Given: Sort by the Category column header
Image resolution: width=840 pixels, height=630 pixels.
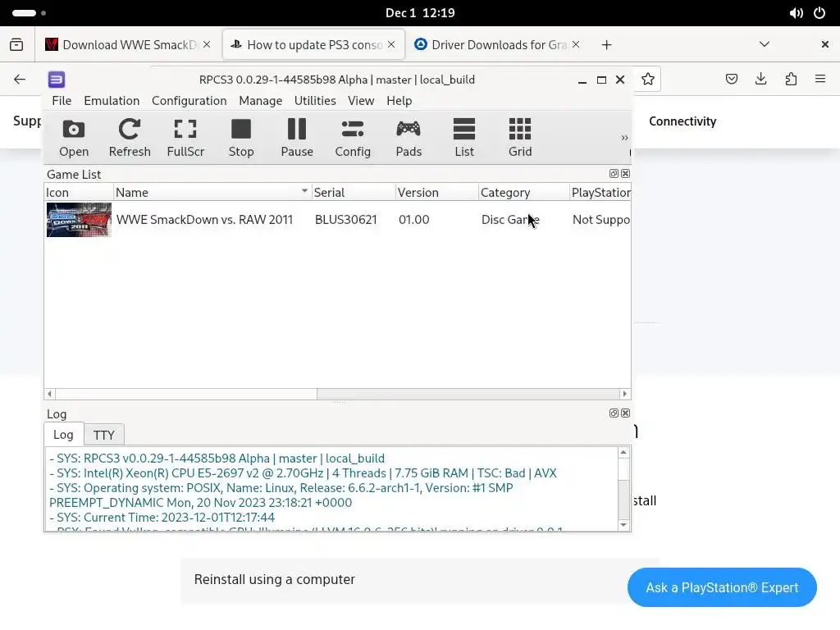Looking at the screenshot, I should pyautogui.click(x=524, y=192).
